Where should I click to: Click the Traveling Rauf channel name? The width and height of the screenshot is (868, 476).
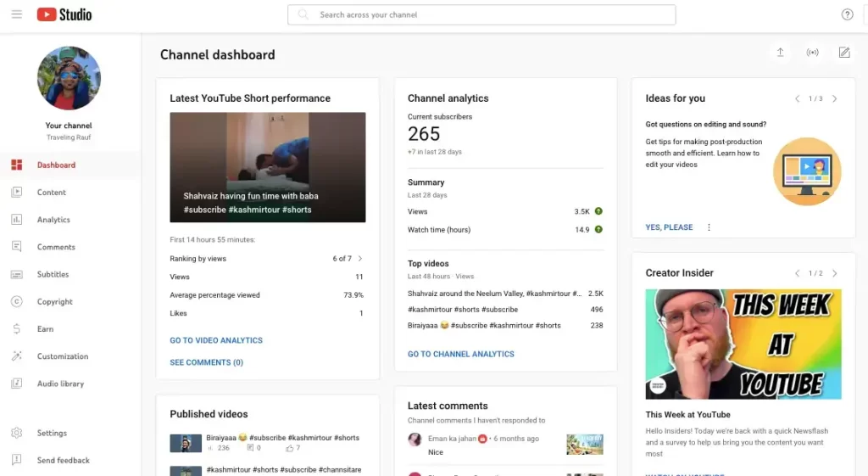pos(69,137)
